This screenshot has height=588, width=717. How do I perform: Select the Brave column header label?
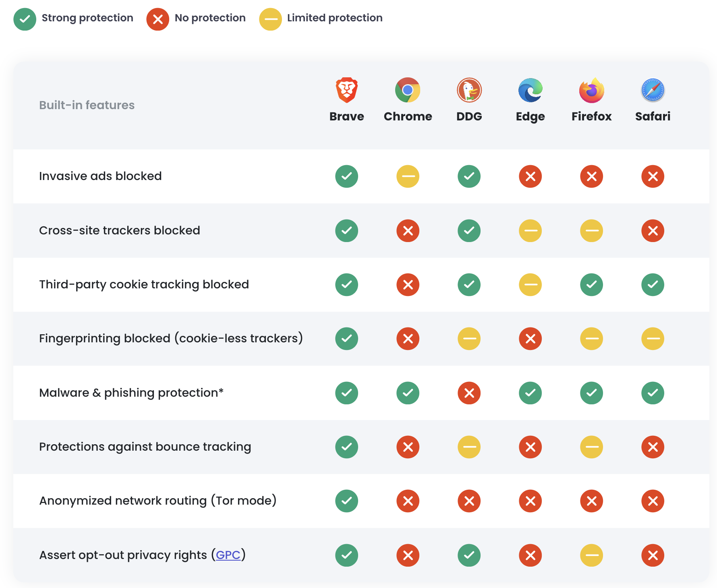tap(346, 116)
